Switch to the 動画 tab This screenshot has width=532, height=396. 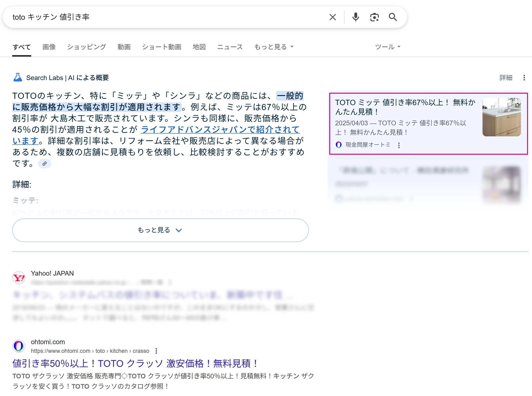coord(124,47)
